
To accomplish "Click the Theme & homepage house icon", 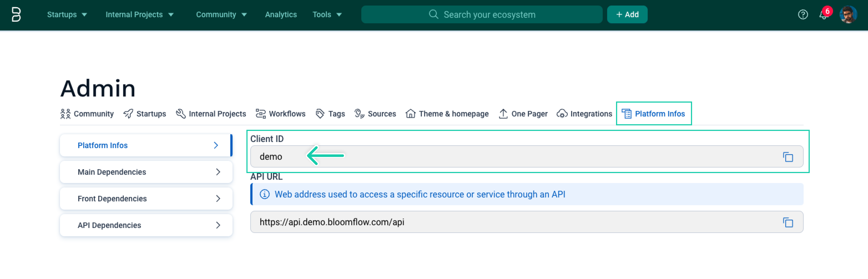I will (x=410, y=114).
